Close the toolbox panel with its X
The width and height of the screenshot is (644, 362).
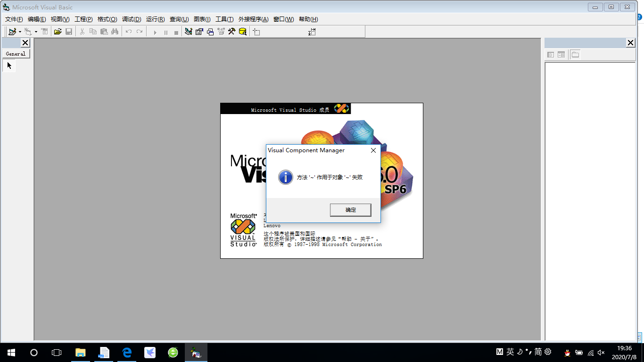coord(25,43)
